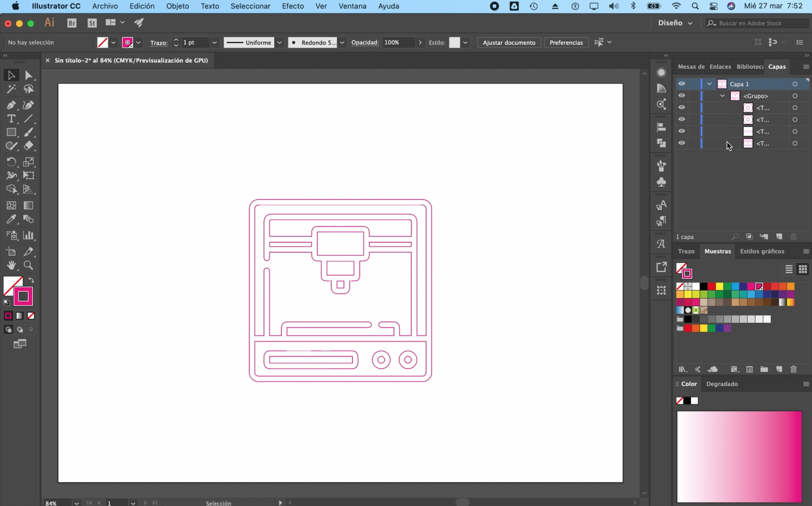Open the Estilo graphic style dropdown

465,43
